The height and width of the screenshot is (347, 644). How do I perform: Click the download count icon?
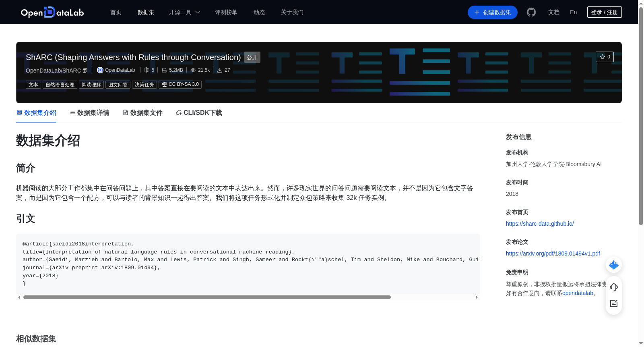(x=220, y=70)
